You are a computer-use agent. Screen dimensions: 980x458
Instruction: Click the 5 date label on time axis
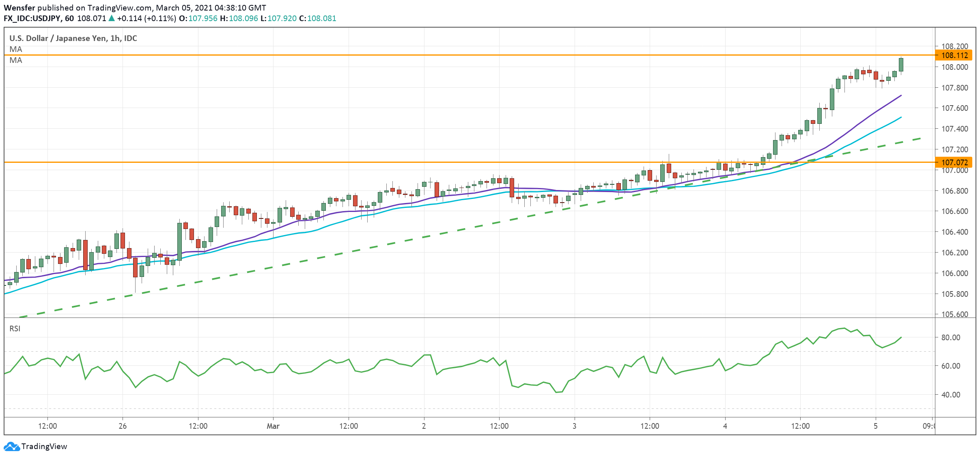click(875, 426)
